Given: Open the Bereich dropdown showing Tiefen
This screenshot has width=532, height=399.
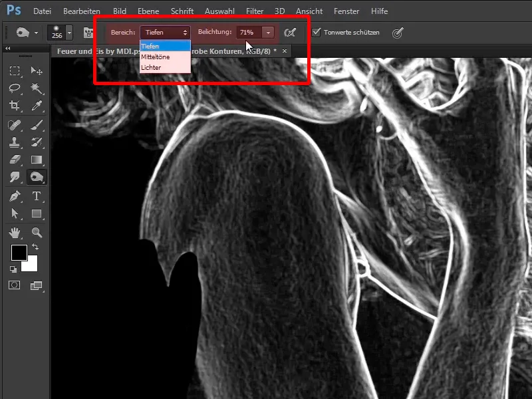Looking at the screenshot, I should point(165,33).
